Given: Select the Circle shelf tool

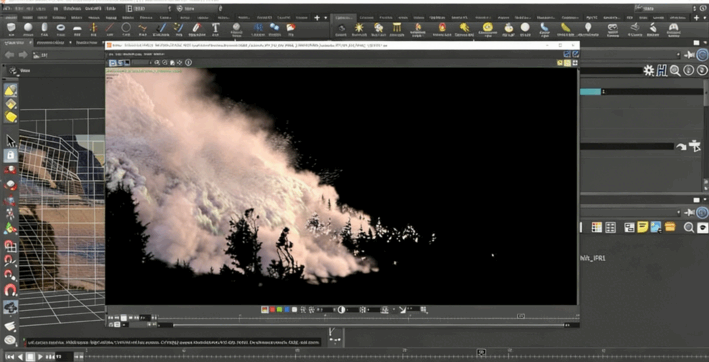Looking at the screenshot, I should 126,29.
